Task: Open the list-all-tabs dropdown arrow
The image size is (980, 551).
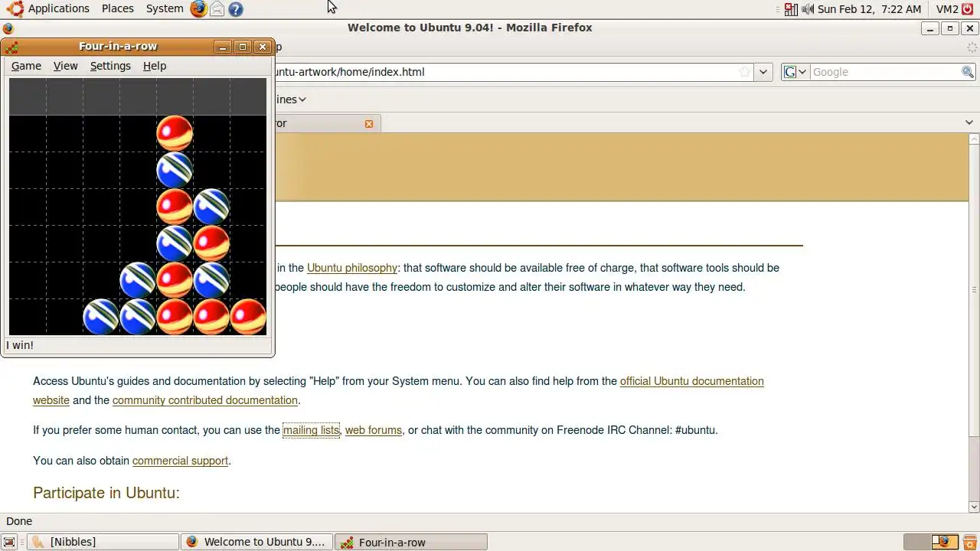Action: tap(969, 122)
